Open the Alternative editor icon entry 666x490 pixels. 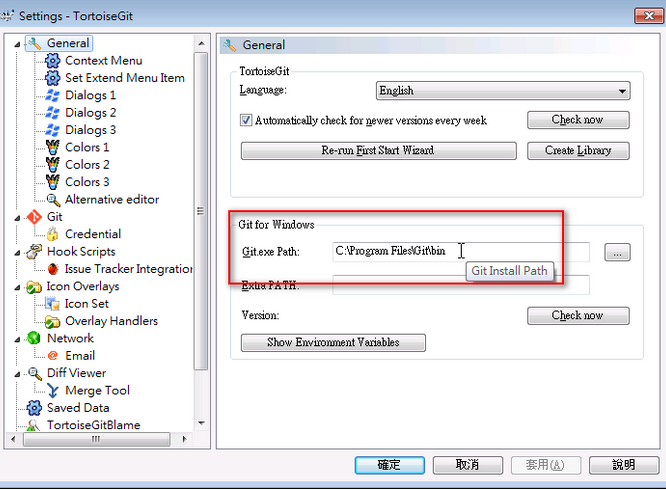[53, 200]
